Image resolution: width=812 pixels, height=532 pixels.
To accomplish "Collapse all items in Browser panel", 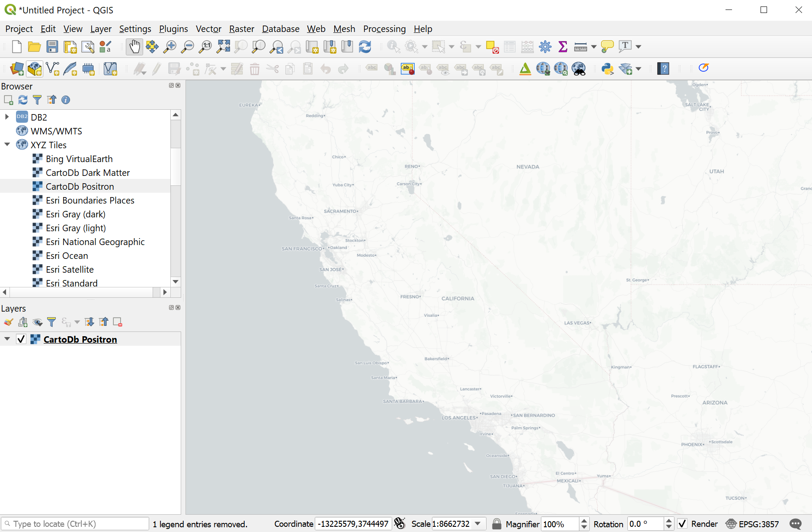I will [51, 100].
